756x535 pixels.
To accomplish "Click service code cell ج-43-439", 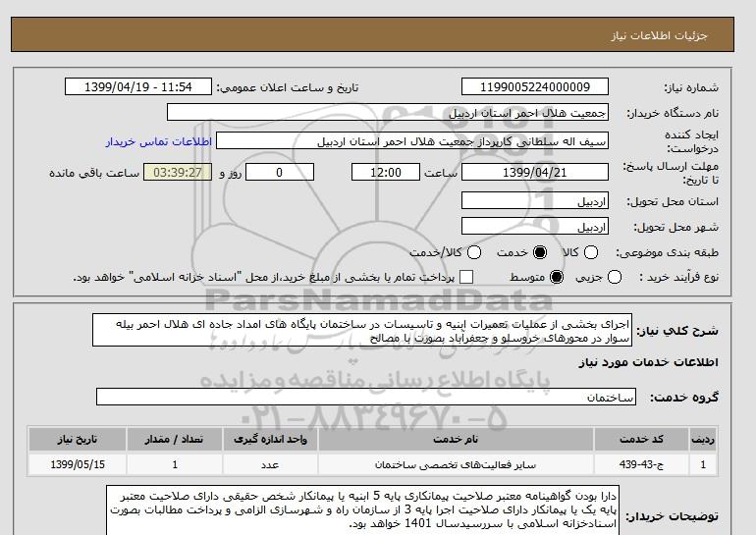I will click(x=641, y=464).
